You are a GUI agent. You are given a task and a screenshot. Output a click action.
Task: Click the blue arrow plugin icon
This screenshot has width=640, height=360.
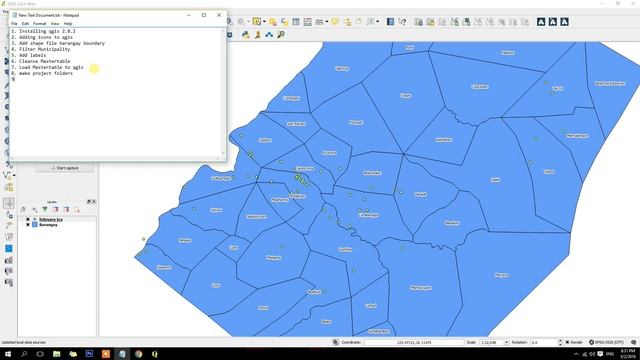point(269,35)
